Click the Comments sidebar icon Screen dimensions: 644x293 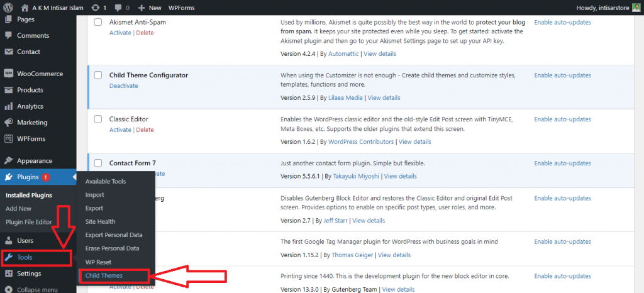9,36
